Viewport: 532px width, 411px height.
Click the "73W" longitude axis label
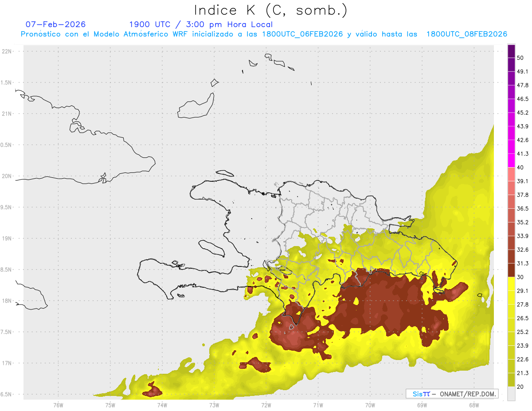tap(214, 405)
